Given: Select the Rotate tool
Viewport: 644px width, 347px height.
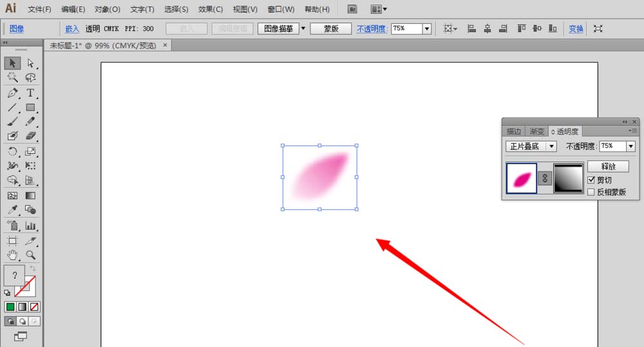Looking at the screenshot, I should tap(12, 151).
